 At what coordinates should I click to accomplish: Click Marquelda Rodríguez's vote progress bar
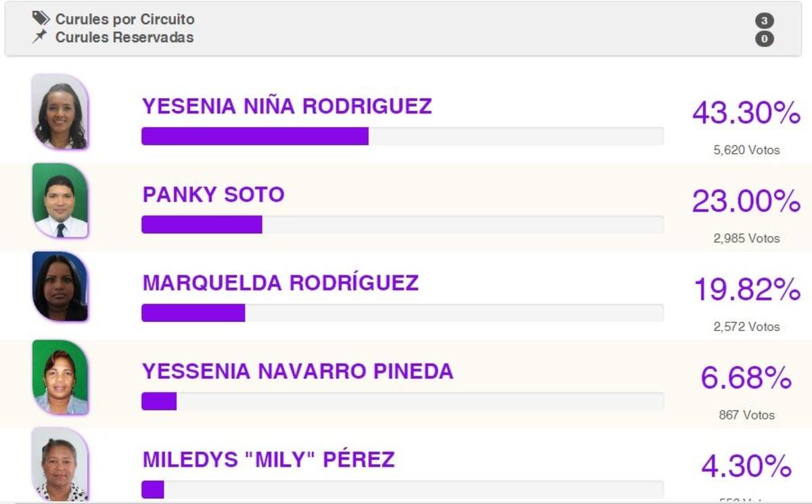(x=402, y=313)
